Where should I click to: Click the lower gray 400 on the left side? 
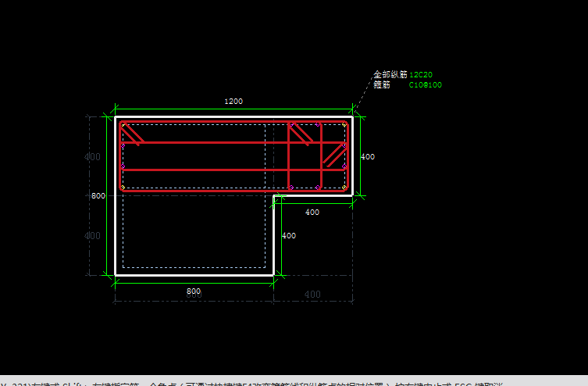[x=92, y=235]
